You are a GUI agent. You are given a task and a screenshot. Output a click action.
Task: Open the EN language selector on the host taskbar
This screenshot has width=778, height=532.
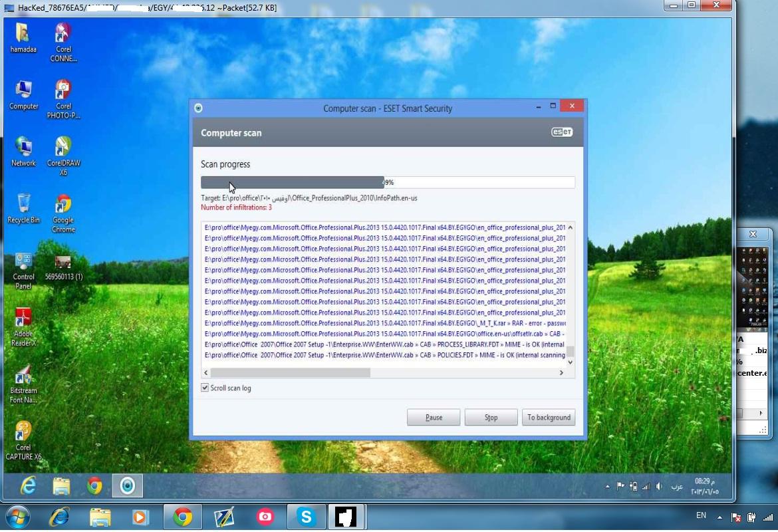pos(701,515)
